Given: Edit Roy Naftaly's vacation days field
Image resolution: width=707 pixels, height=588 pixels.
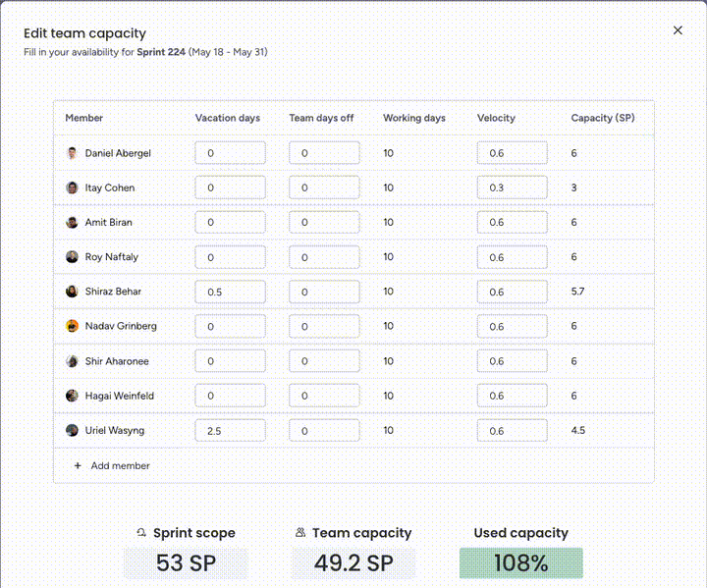Looking at the screenshot, I should point(230,257).
